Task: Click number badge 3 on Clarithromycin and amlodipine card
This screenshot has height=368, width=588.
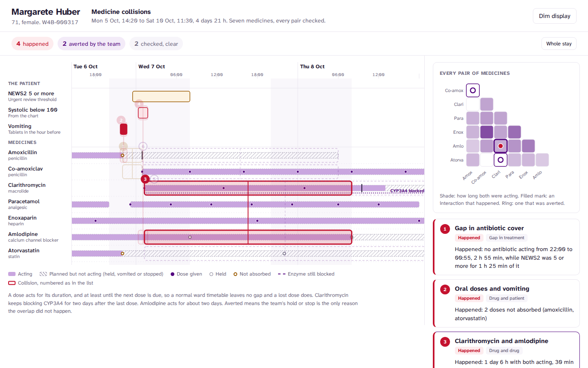Action: pyautogui.click(x=445, y=342)
